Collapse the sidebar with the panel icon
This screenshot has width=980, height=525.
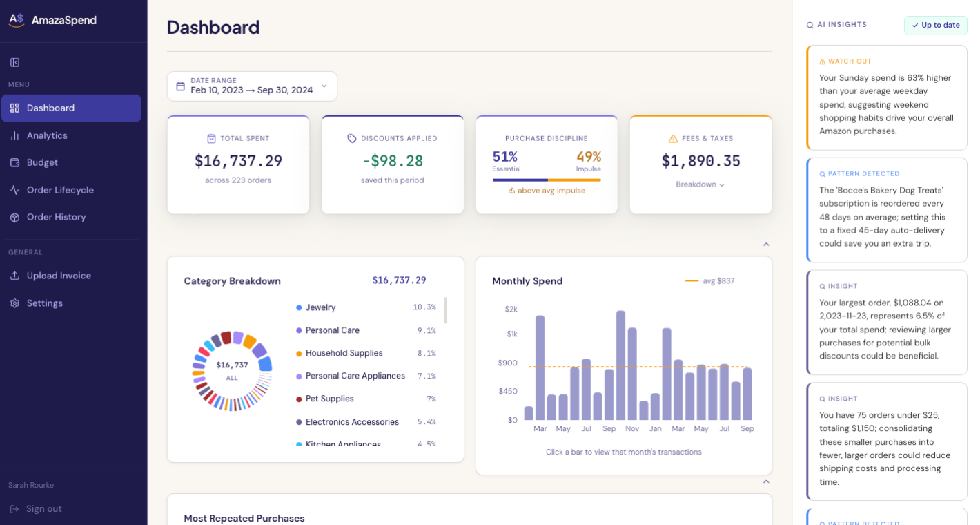pyautogui.click(x=14, y=62)
